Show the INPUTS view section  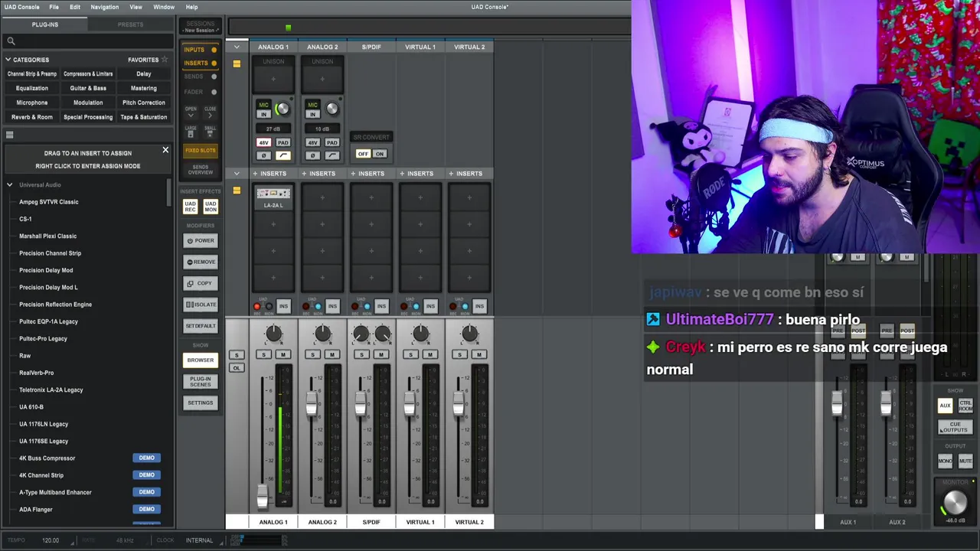[200, 50]
